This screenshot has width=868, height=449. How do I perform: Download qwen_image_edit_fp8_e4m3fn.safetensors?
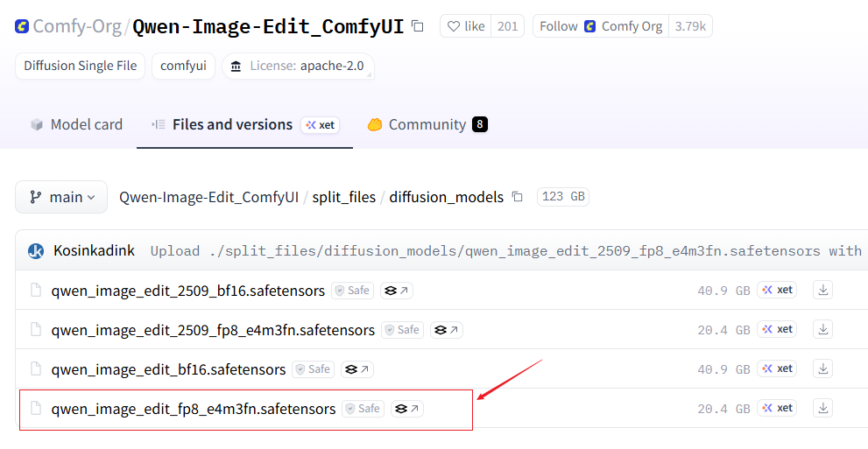[x=823, y=408]
